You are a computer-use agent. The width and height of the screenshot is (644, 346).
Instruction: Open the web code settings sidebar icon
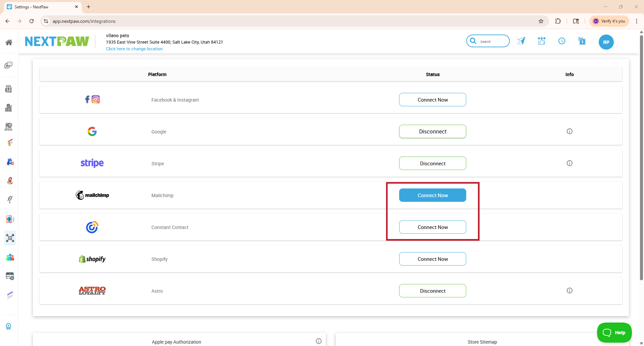tap(10, 276)
